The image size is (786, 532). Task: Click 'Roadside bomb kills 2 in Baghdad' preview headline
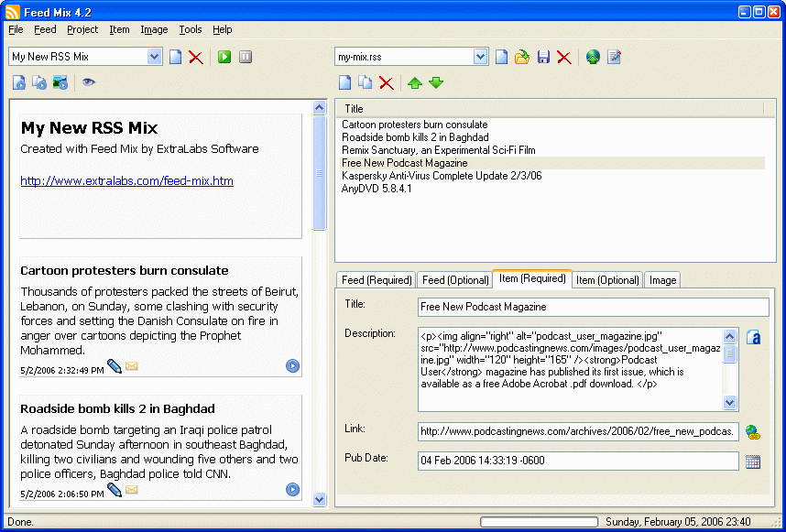tap(118, 408)
